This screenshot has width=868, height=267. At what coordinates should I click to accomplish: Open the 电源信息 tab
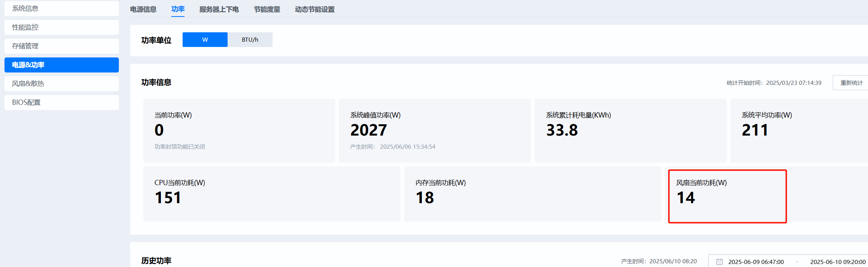[x=143, y=9]
